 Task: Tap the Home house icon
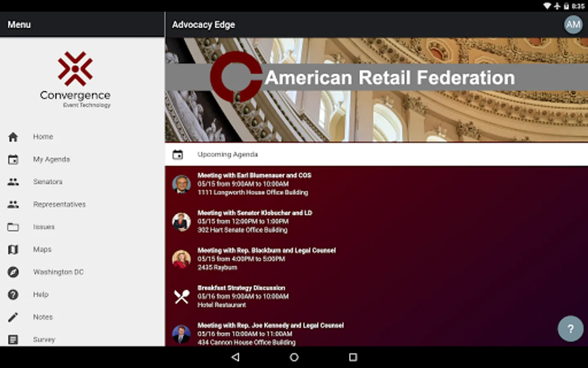point(13,137)
